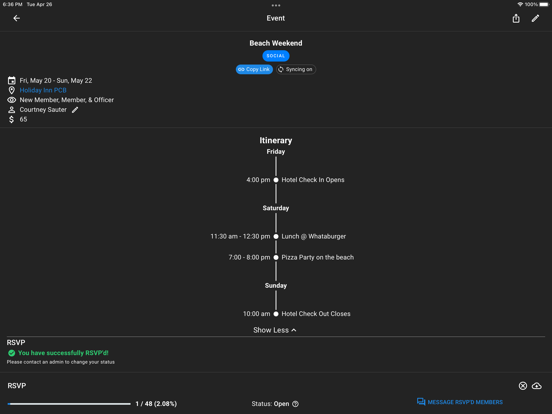Select the Hotel Check In Opens marker
The height and width of the screenshot is (414, 552).
coord(276,180)
